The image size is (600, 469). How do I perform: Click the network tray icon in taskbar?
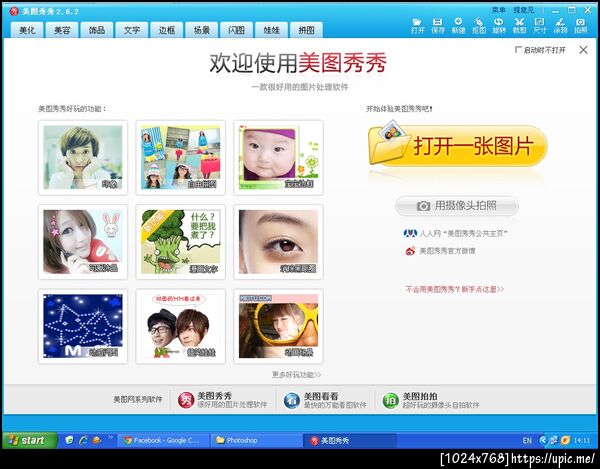(x=553, y=440)
